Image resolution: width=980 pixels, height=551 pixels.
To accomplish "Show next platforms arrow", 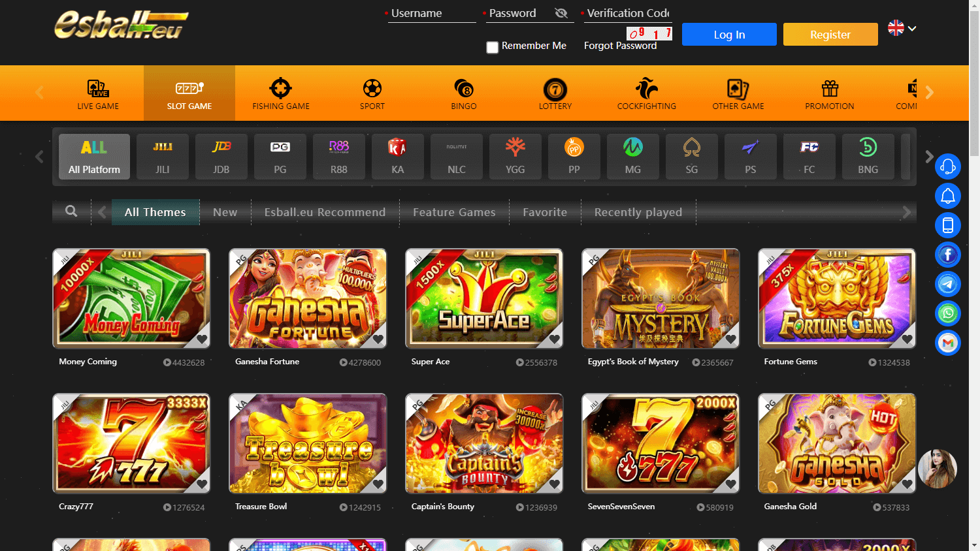I will pyautogui.click(x=930, y=157).
